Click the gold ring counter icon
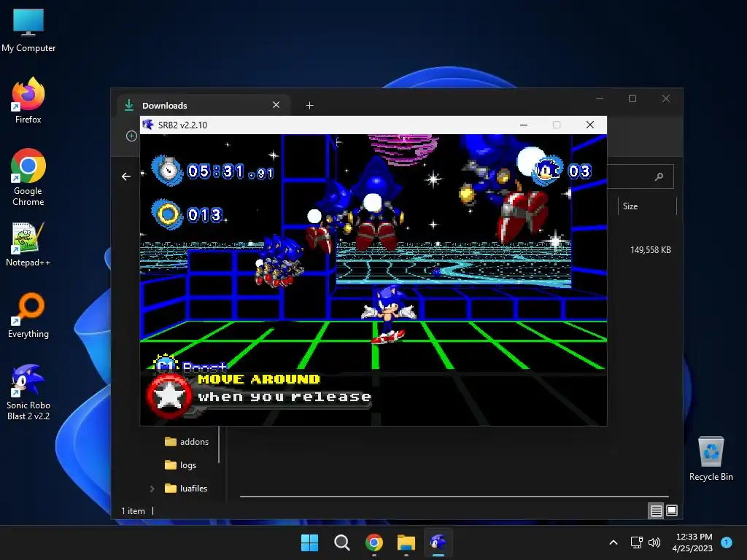The height and width of the screenshot is (560, 747). click(167, 214)
